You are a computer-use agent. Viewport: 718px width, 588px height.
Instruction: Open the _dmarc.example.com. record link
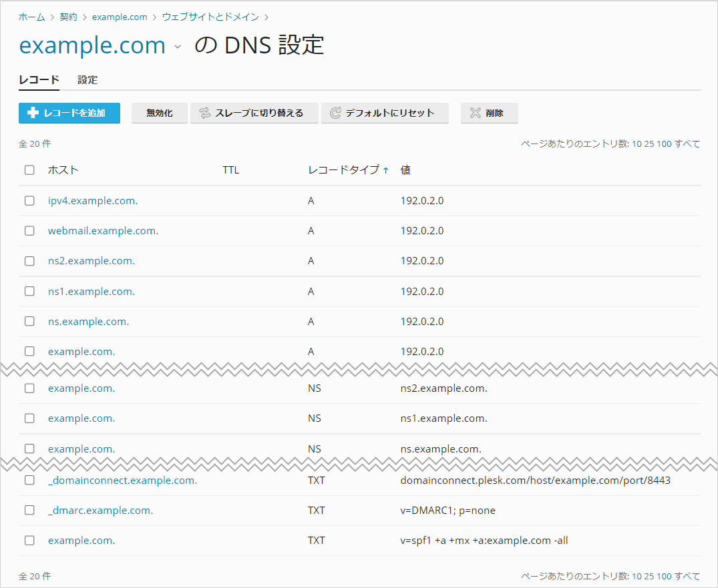click(x=100, y=510)
